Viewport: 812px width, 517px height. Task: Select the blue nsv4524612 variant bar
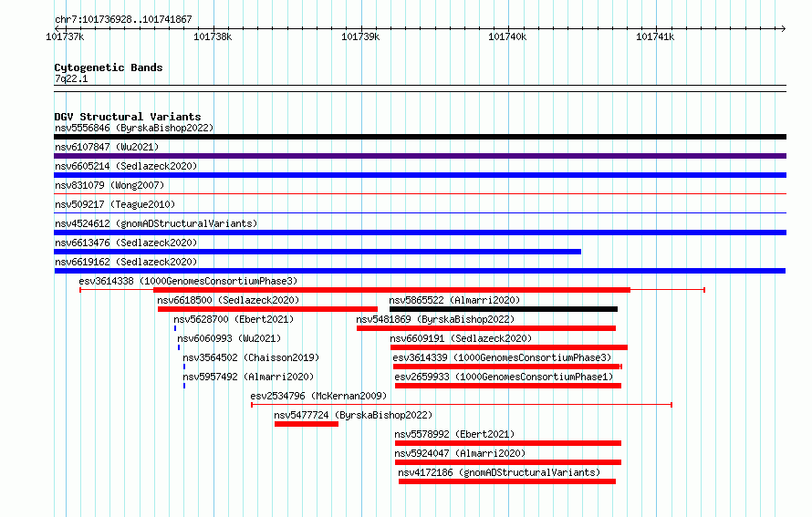[x=420, y=233]
